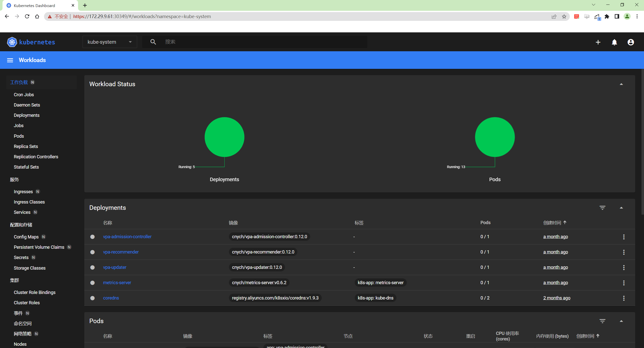Open the metrics-server deployment link
The width and height of the screenshot is (644, 348).
coord(117,283)
